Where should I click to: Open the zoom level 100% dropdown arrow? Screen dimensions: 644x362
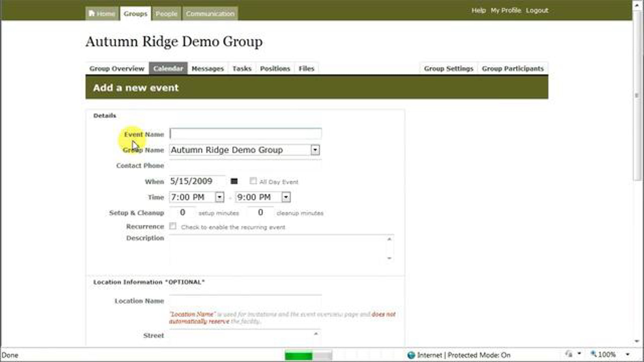pos(628,354)
